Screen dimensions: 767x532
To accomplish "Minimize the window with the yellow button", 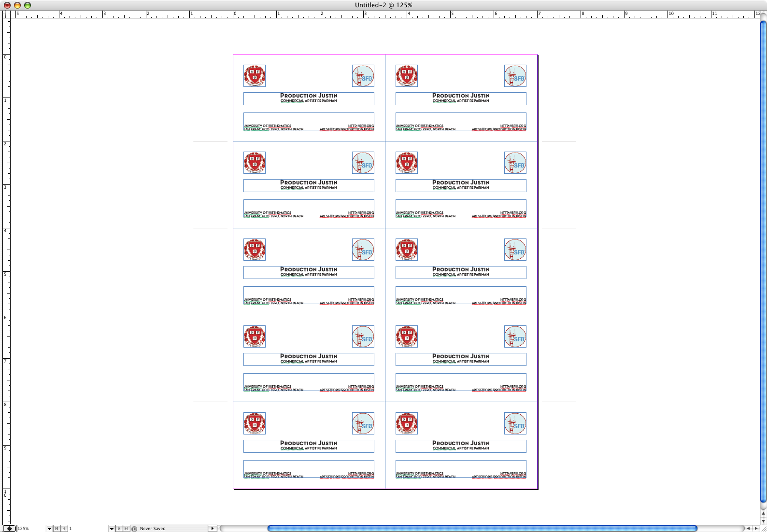I will click(17, 5).
